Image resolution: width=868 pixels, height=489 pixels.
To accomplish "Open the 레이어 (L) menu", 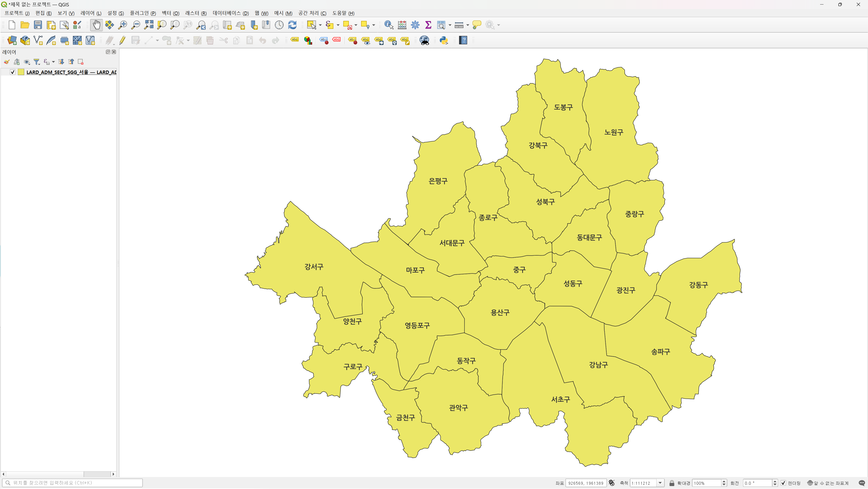I will tap(91, 13).
